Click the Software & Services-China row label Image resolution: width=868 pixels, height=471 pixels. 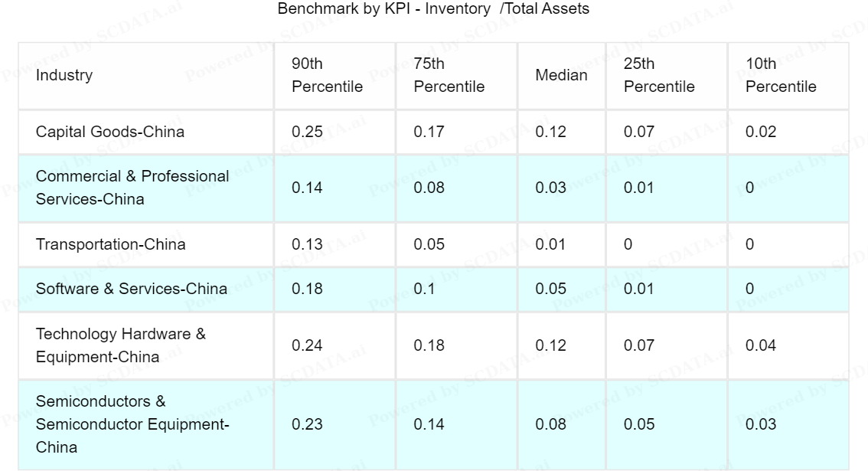tap(132, 289)
